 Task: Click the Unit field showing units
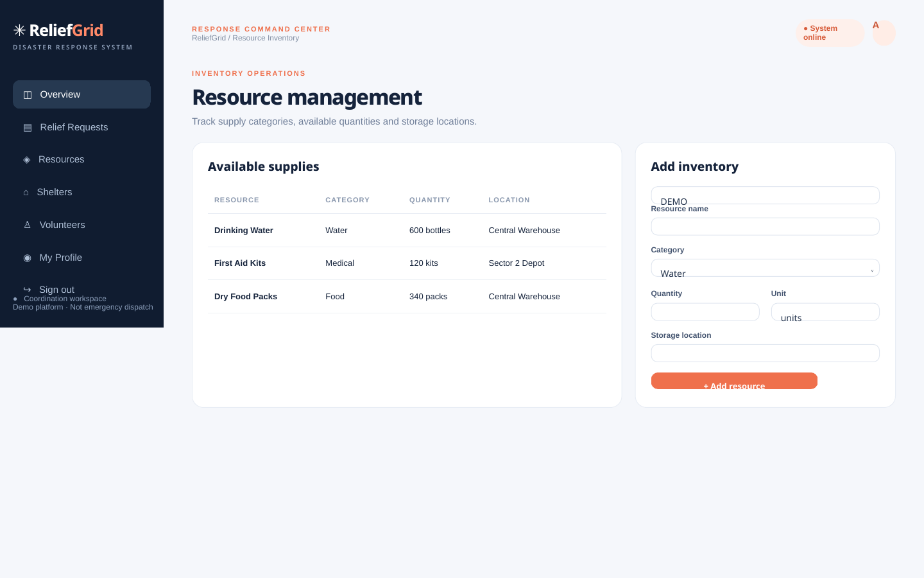click(x=825, y=312)
